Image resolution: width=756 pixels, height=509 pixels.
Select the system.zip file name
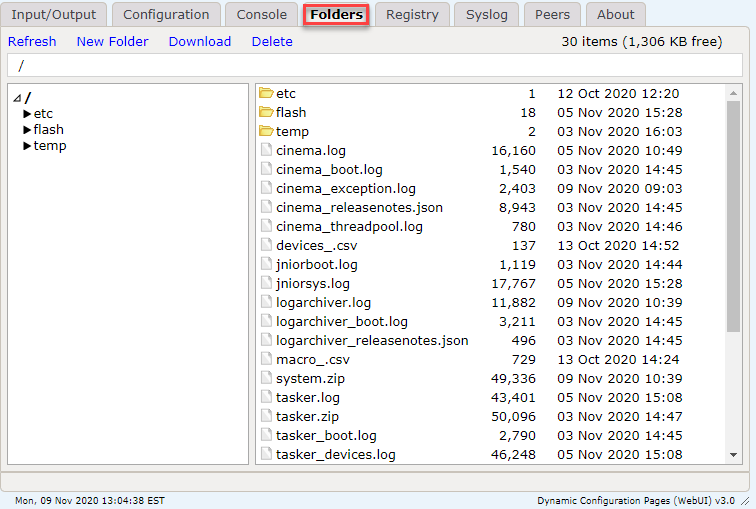(x=310, y=378)
